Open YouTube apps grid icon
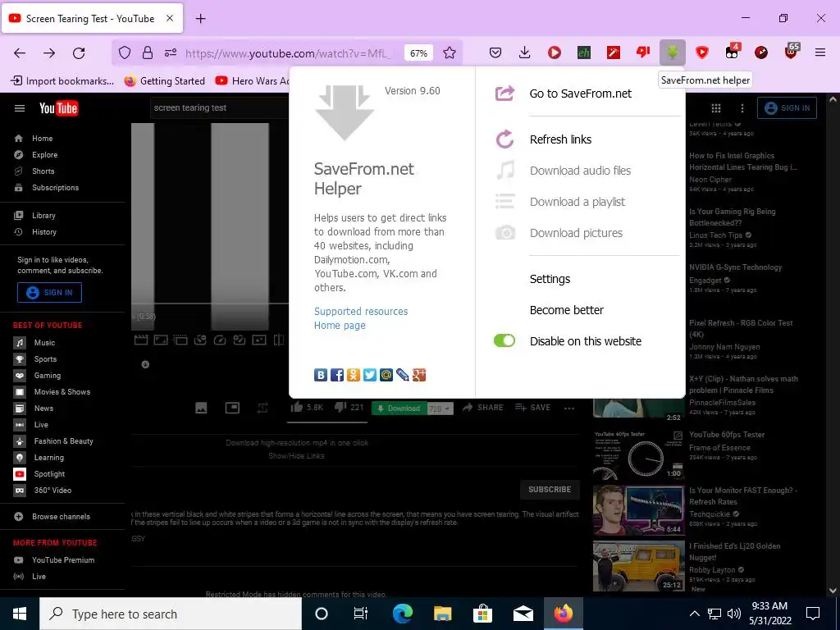840x630 pixels. [715, 108]
